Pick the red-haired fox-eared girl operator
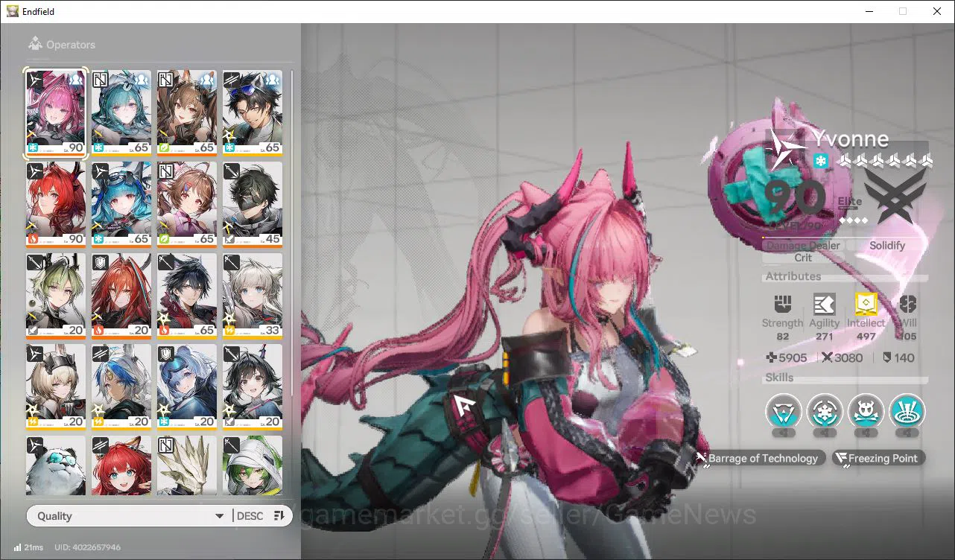This screenshot has height=560, width=955. click(121, 465)
